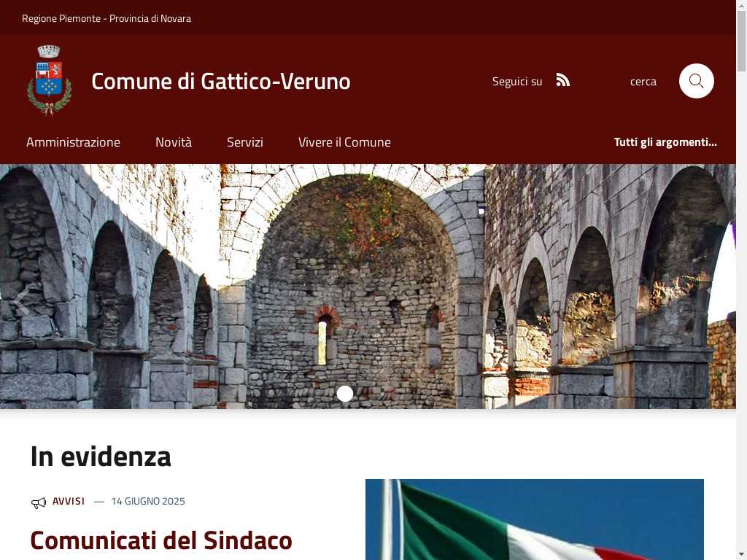This screenshot has height=560, width=747.
Task: Open the Amministrazione menu
Action: click(74, 142)
